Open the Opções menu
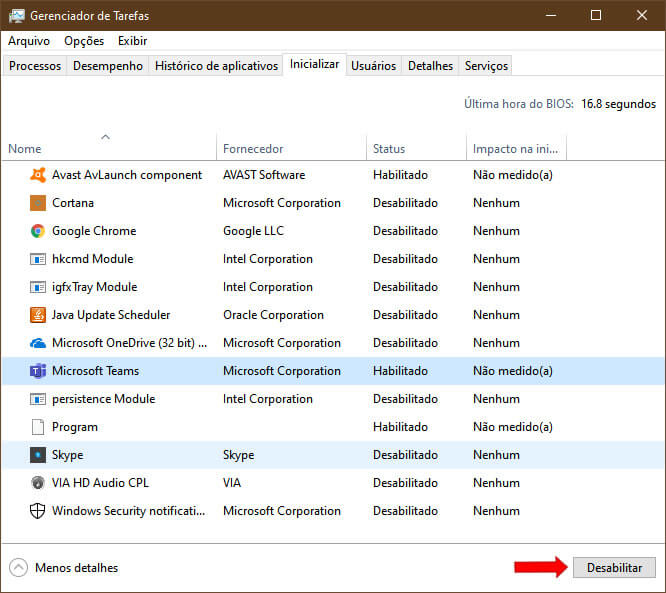Screen dimensions: 666x593 click(x=84, y=41)
